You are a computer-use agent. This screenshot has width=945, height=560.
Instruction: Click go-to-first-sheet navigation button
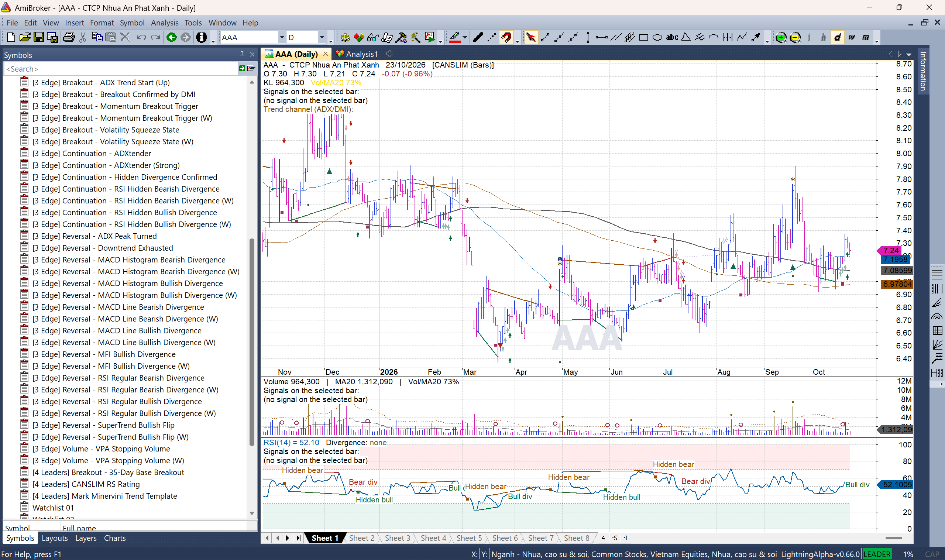[267, 538]
